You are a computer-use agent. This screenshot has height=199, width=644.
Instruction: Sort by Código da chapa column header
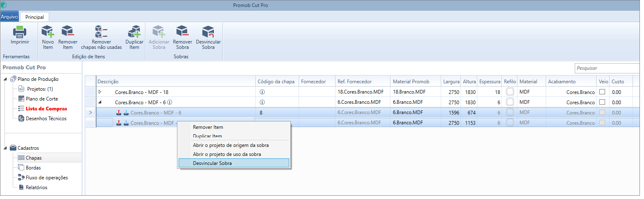click(x=277, y=81)
